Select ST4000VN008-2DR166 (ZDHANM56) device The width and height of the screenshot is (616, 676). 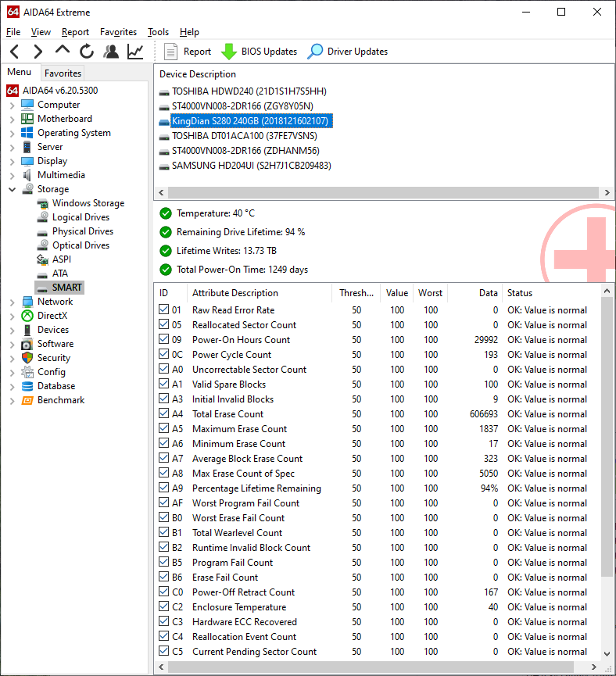point(245,151)
